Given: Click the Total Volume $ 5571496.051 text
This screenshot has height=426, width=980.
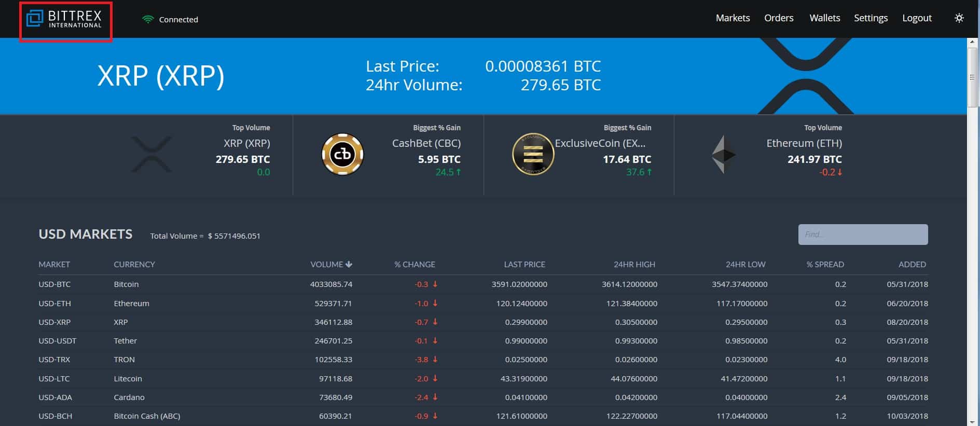Looking at the screenshot, I should click(205, 236).
